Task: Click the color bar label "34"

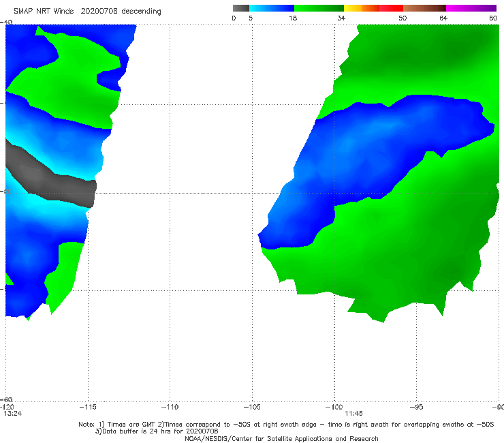Action: pyautogui.click(x=341, y=18)
